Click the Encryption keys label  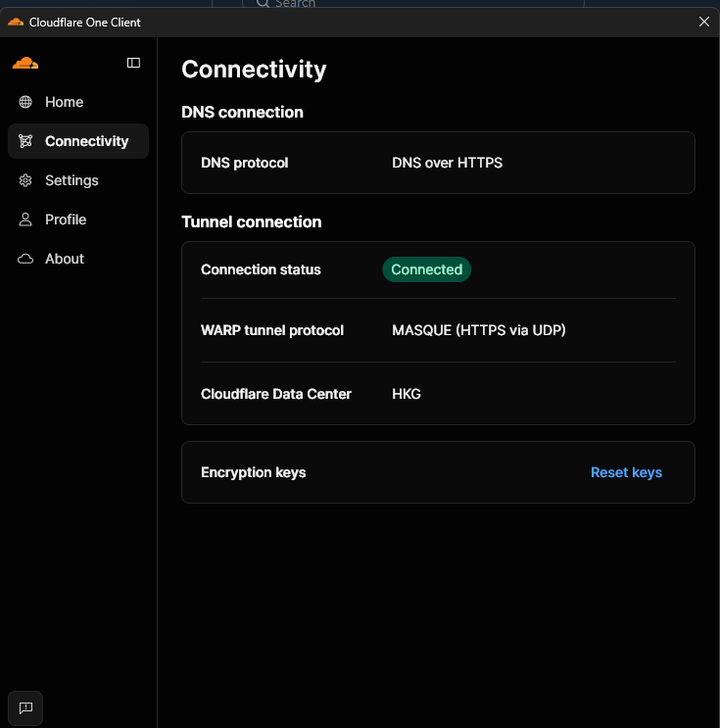click(254, 472)
